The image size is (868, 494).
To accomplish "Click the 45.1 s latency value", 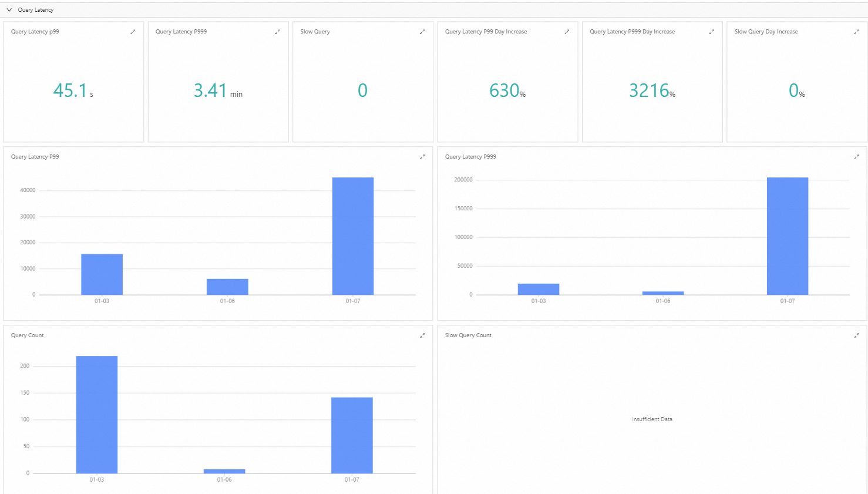I will [73, 90].
